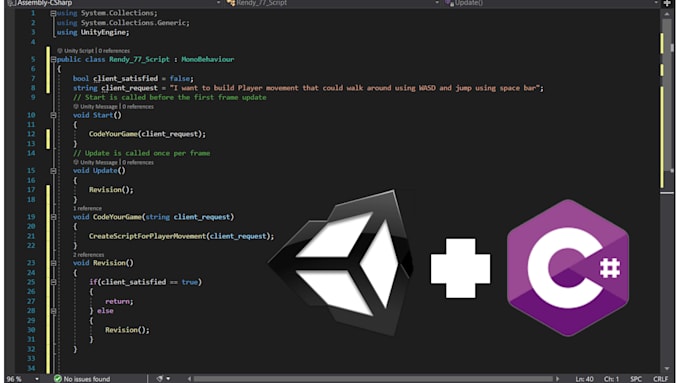Collapse the Revision() method at line 23
Screen dimensions: 680x383
(x=53, y=263)
